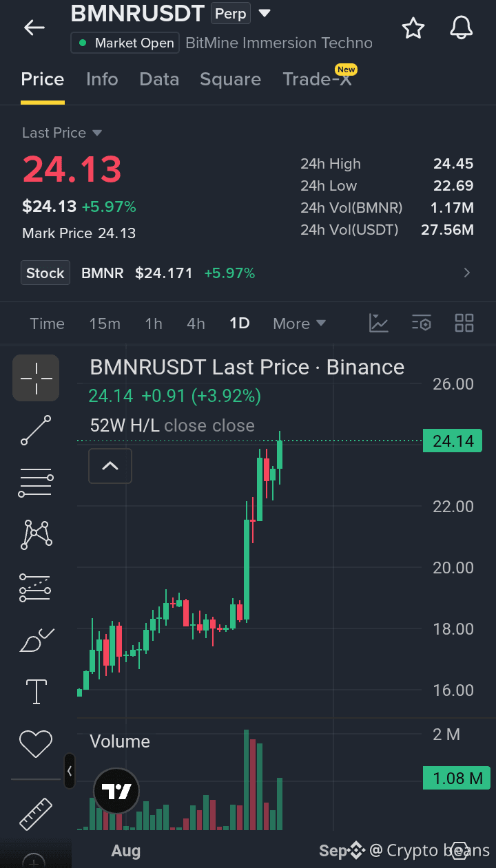Click the TradingView logo
This screenshot has width=496, height=868.
tap(116, 792)
